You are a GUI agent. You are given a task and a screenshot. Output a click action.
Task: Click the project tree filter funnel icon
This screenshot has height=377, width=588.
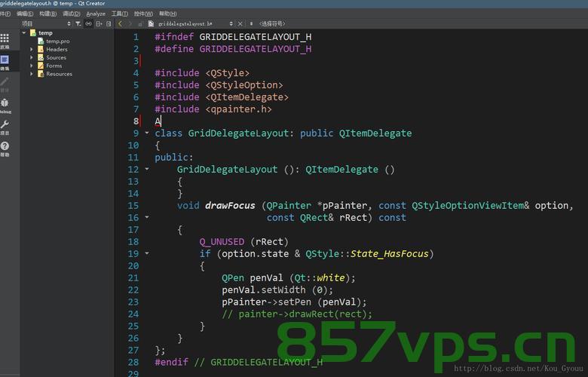(78, 23)
